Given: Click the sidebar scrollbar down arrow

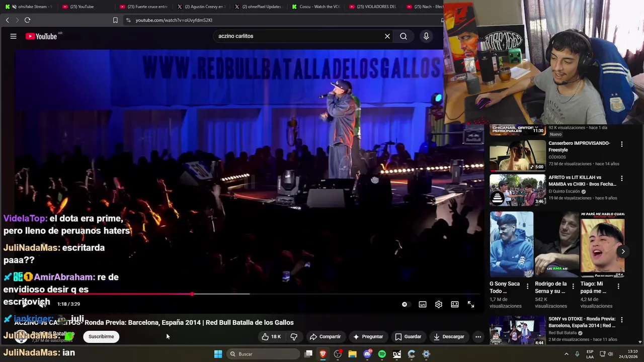Looking at the screenshot, I should click(640, 342).
